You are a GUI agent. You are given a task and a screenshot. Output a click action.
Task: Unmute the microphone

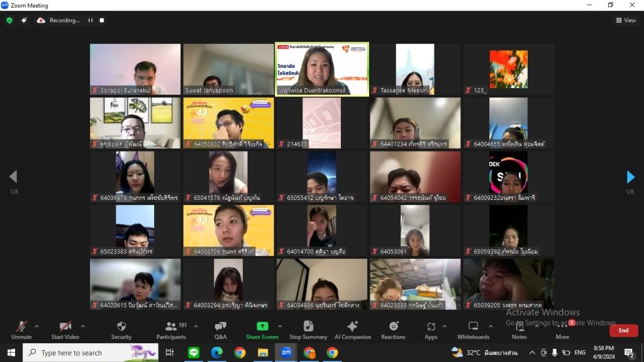[21, 331]
